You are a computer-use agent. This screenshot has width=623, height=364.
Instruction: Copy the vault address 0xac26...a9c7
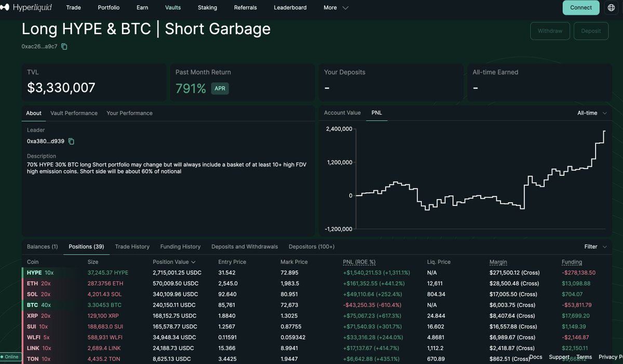point(64,47)
